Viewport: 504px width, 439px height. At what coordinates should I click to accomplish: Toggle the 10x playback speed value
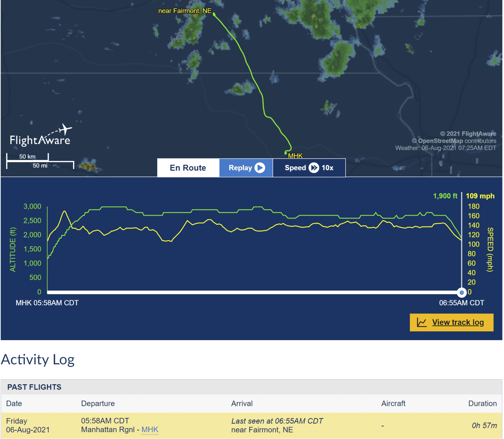(327, 168)
